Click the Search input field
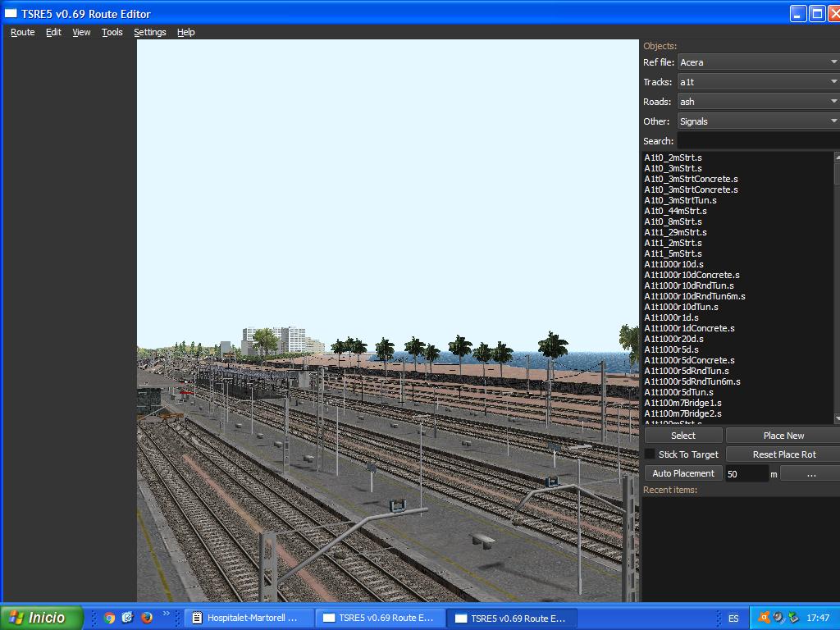Image resolution: width=840 pixels, height=630 pixels. pos(758,141)
